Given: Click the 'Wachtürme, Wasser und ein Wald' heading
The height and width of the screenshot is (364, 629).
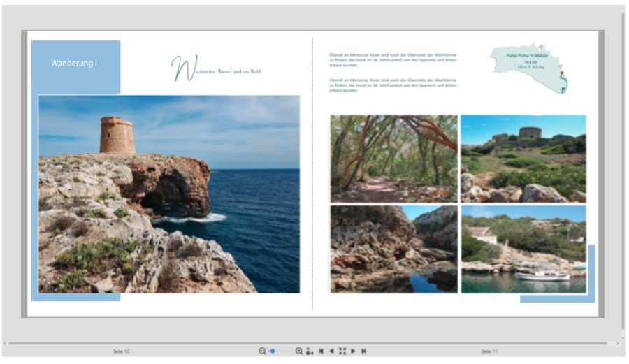Looking at the screenshot, I should (x=217, y=70).
